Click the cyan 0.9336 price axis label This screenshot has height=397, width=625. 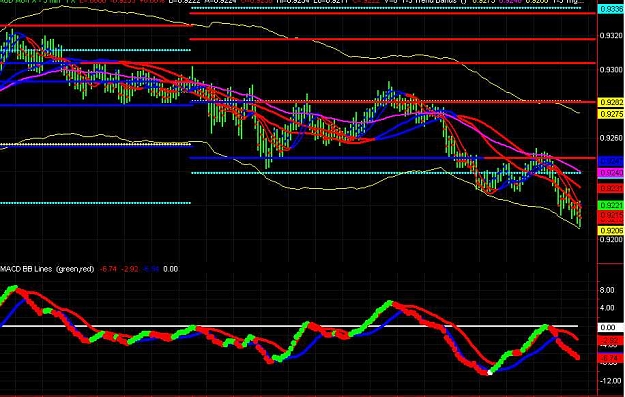[x=611, y=9]
